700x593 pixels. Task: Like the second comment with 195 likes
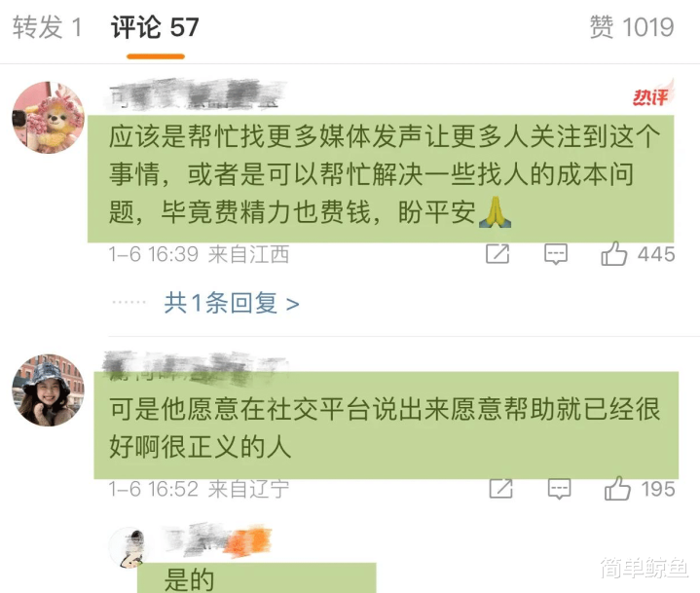(x=617, y=489)
